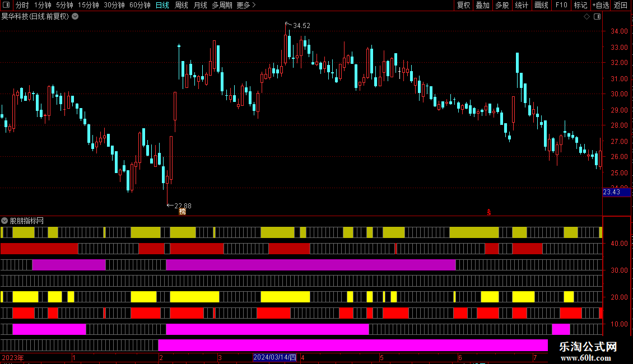Expand the 昊华科技 chart title dropdown
This screenshot has height=364, width=633.
[x=75, y=17]
